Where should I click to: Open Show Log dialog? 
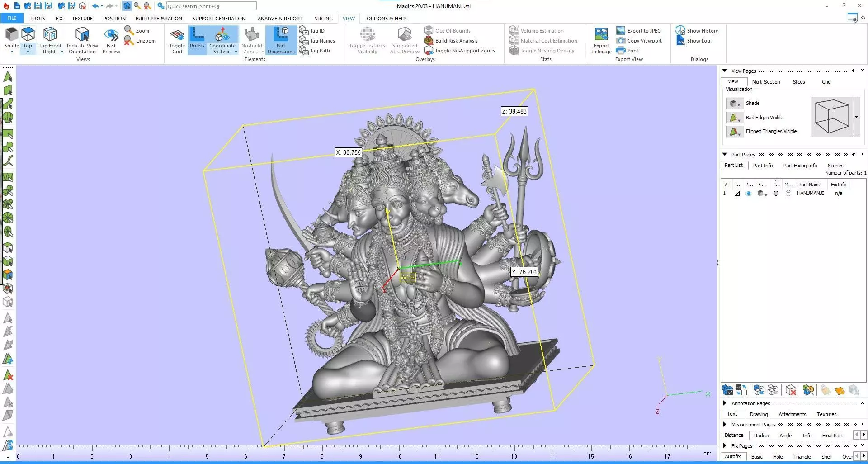(693, 41)
